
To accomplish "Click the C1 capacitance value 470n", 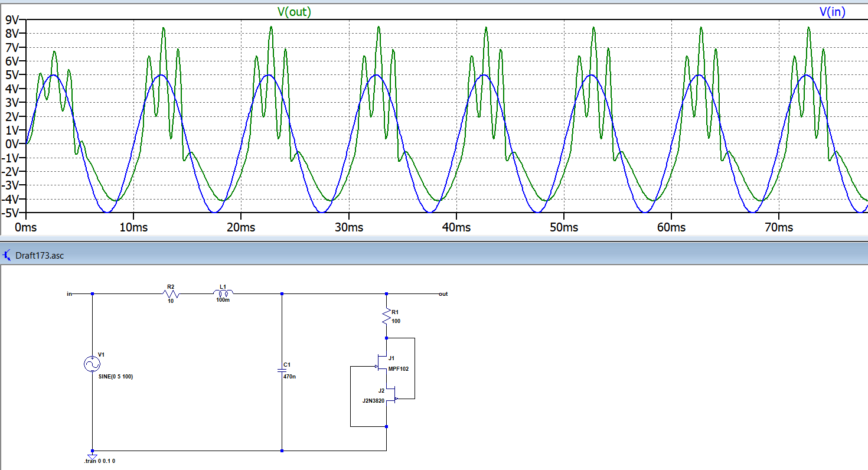I will coord(289,376).
